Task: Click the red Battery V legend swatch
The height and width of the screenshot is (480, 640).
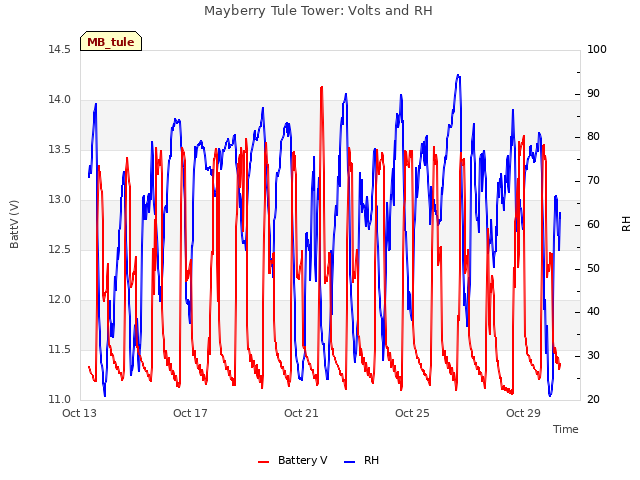Action: click(x=264, y=462)
